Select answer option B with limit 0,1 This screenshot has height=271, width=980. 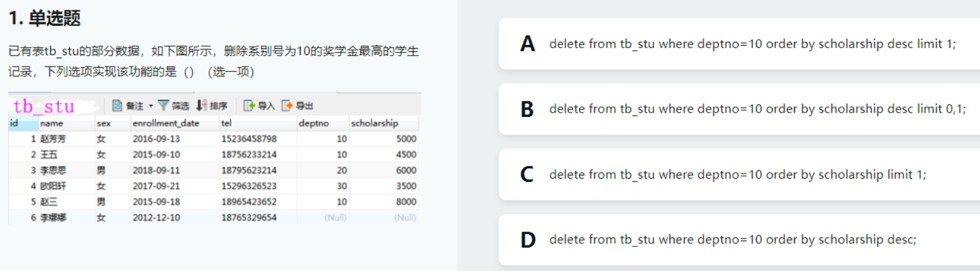[x=739, y=109]
